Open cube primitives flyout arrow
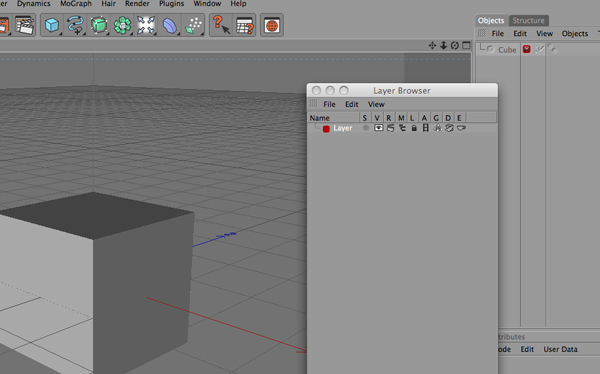 click(x=61, y=34)
